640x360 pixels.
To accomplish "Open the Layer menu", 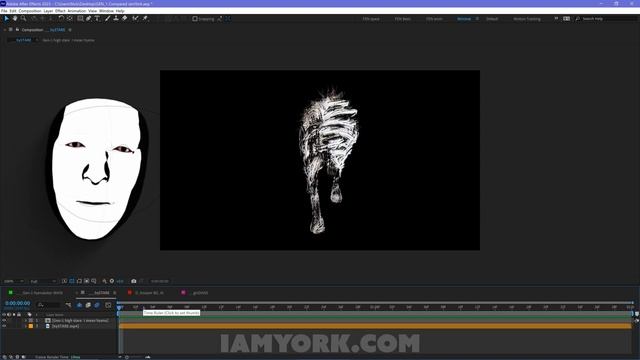I will coord(48,11).
